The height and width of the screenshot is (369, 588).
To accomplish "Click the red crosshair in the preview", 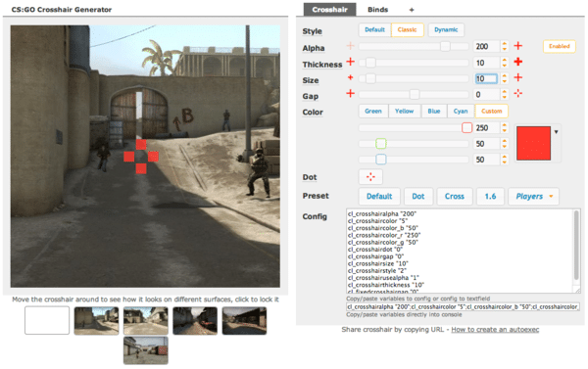I will tap(141, 157).
